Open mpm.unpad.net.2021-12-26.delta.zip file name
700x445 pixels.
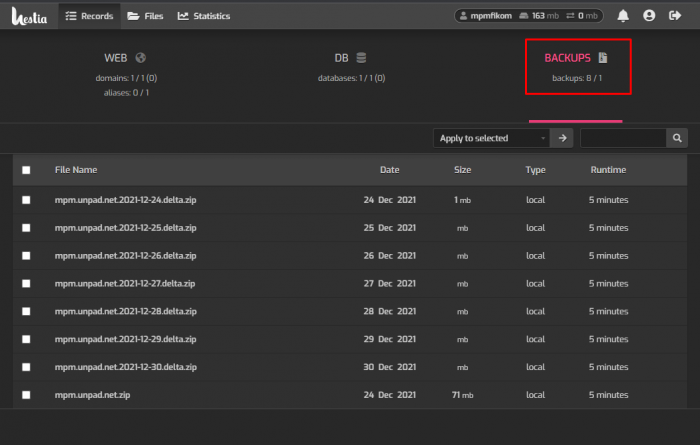coord(125,256)
